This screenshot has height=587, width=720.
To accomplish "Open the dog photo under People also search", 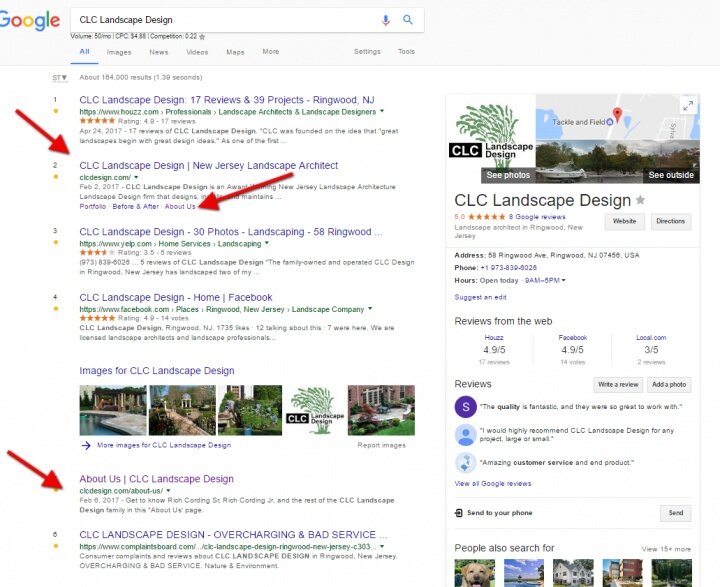I will tap(475, 573).
